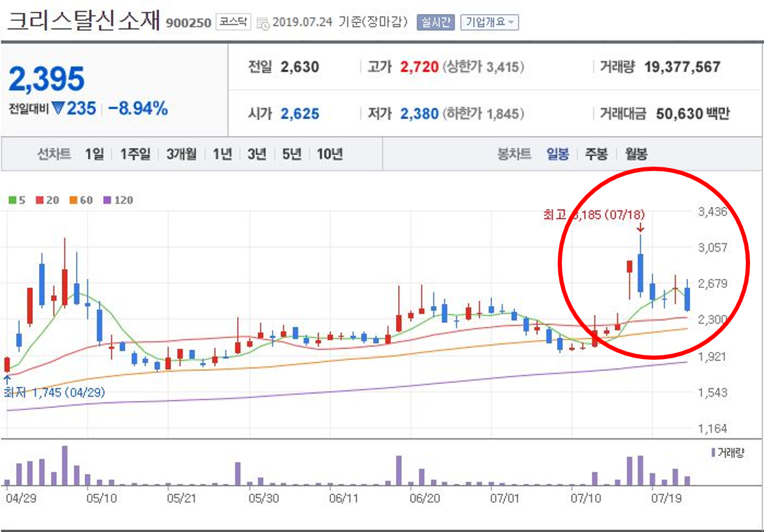764x532 pixels.
Task: Click the 저가 value 2,380
Action: [419, 114]
